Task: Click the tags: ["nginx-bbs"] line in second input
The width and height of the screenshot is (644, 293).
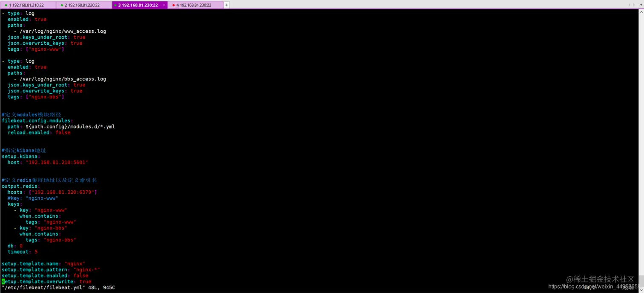Action: click(36, 97)
